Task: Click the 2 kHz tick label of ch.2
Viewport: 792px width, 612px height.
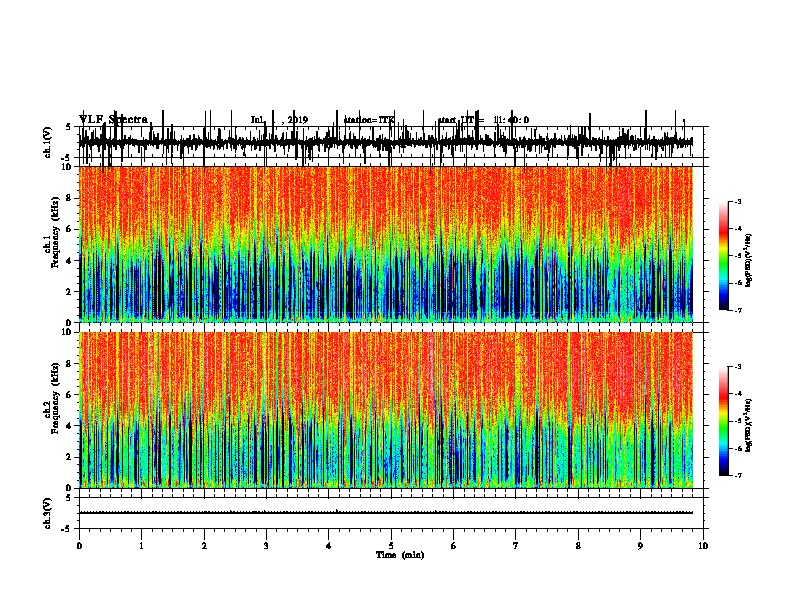Action: click(70, 457)
